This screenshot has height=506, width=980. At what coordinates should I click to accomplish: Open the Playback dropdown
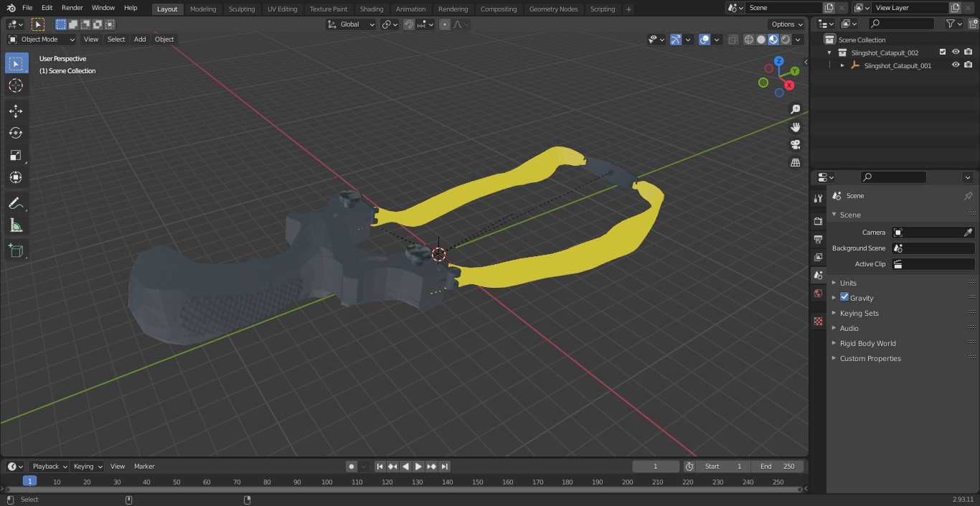(x=49, y=467)
